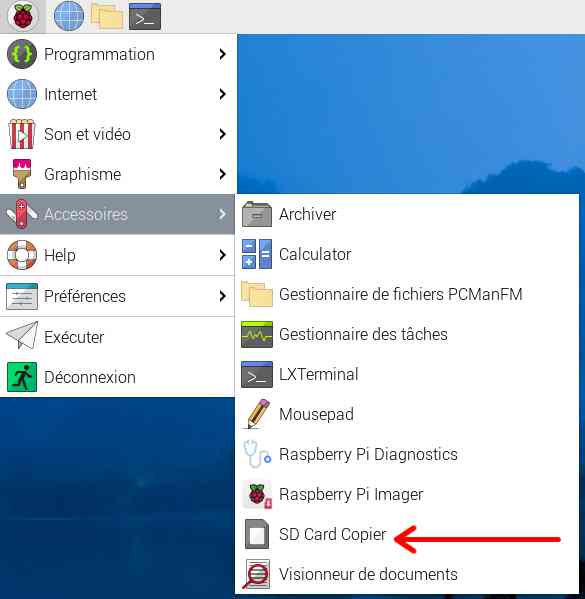The height and width of the screenshot is (599, 585).
Task: Open the file manager folders icon in taskbar
Action: (x=107, y=16)
